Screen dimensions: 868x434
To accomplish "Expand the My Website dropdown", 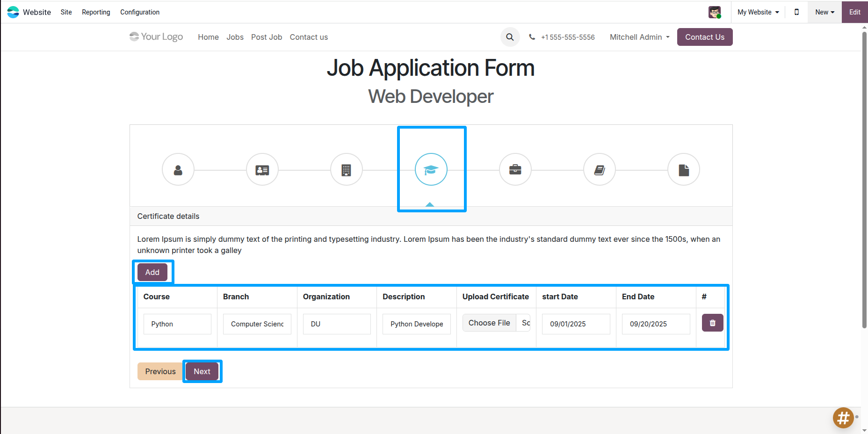I will [758, 12].
